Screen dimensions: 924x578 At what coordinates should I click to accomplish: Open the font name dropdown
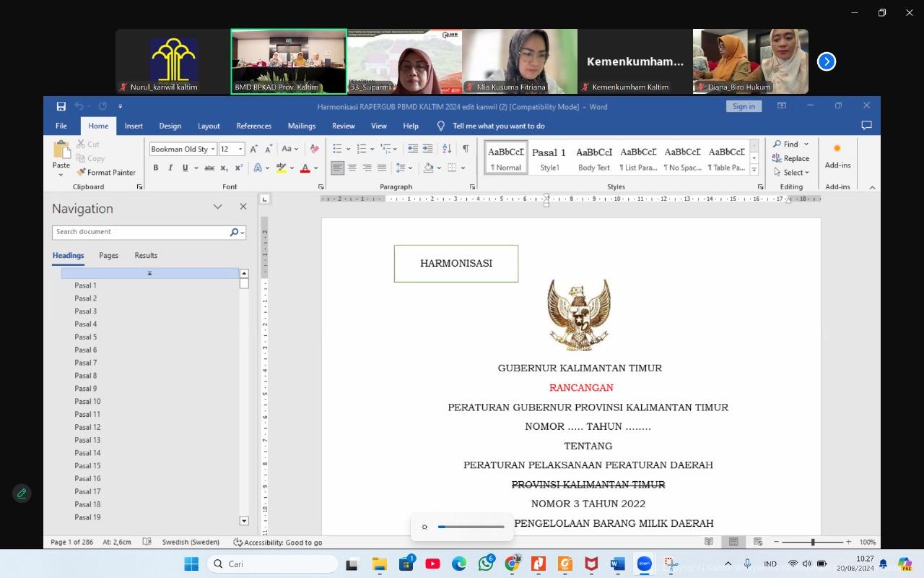click(x=213, y=149)
